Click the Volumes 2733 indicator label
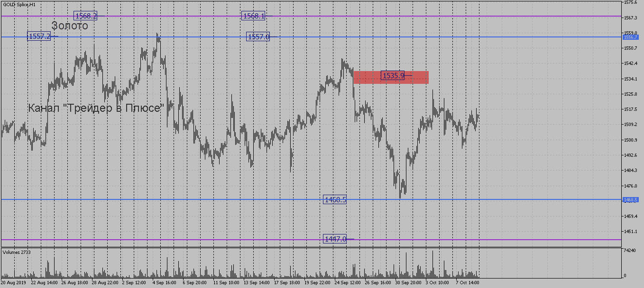 click(17, 252)
